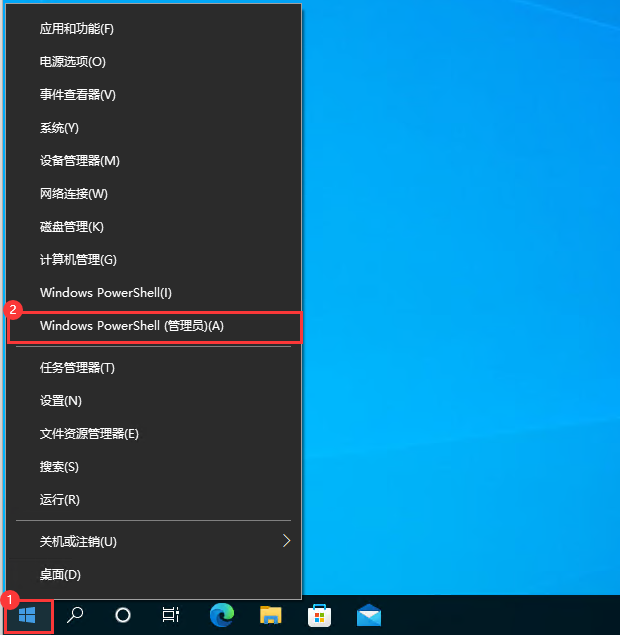Launch 计算机管理(G)
Viewport: 620px width, 635px height.
coord(153,260)
